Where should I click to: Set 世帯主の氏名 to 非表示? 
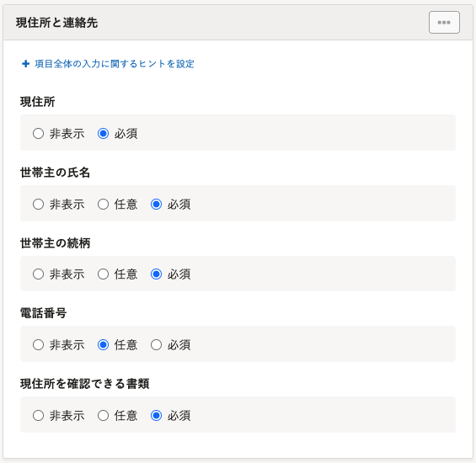click(38, 205)
